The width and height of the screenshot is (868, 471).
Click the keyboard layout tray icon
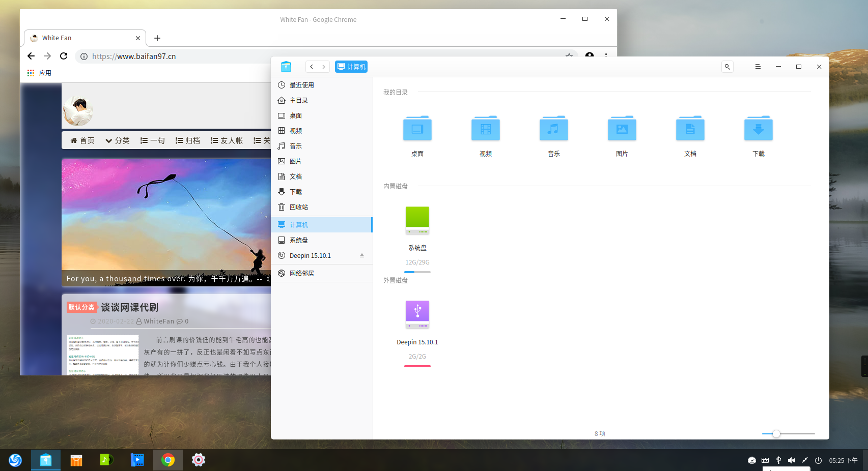coord(765,460)
